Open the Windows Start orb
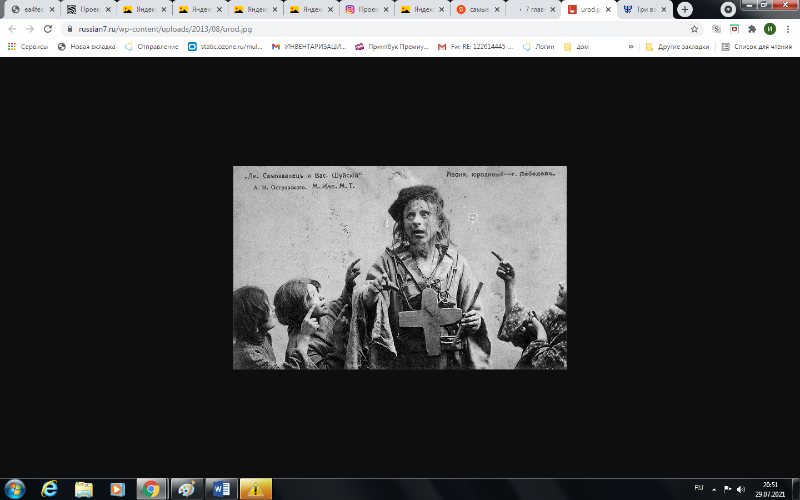 tap(14, 489)
